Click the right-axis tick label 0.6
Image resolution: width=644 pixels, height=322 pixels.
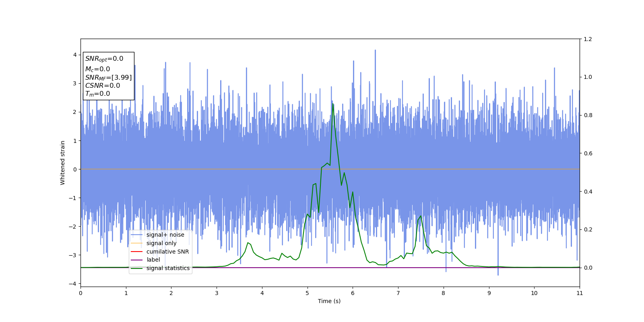click(x=588, y=153)
